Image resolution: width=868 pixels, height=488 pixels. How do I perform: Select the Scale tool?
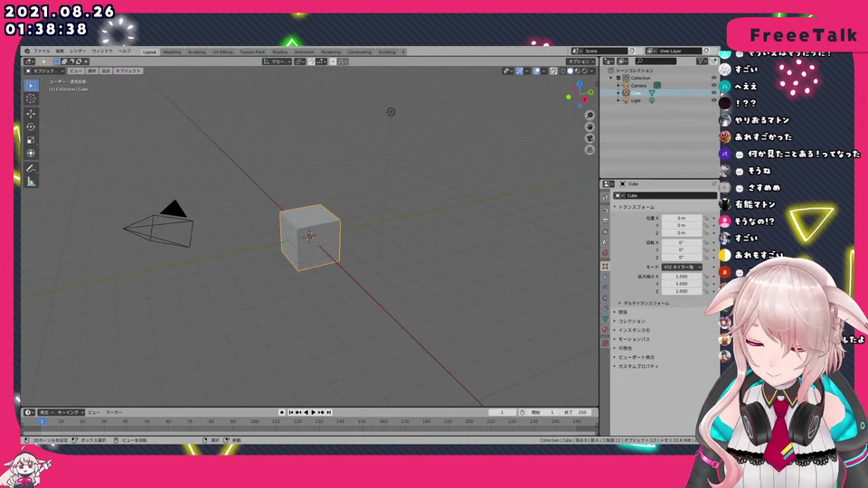pos(31,140)
